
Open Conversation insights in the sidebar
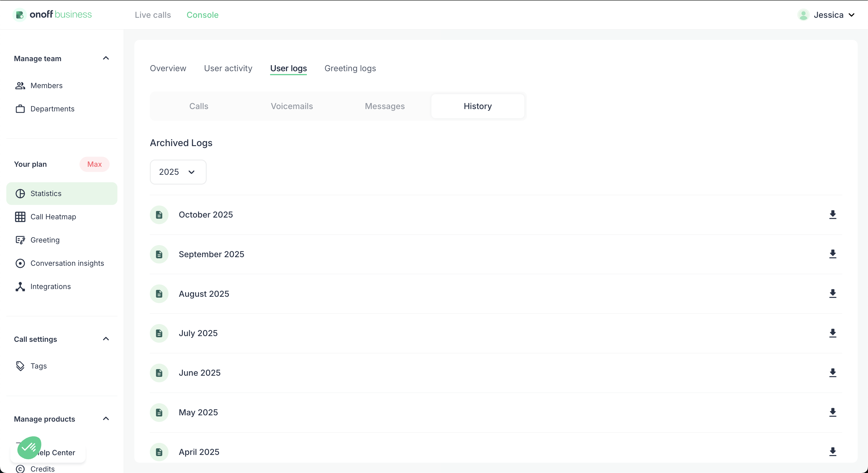62,263
